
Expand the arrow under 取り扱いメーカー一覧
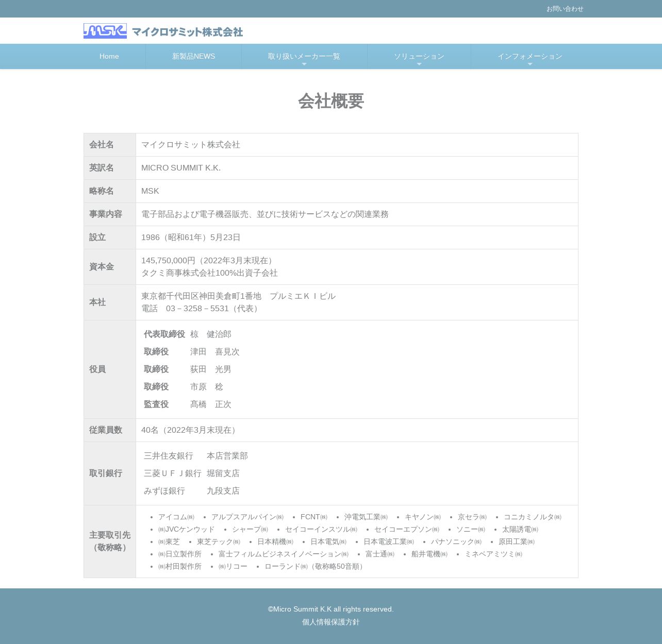[304, 64]
